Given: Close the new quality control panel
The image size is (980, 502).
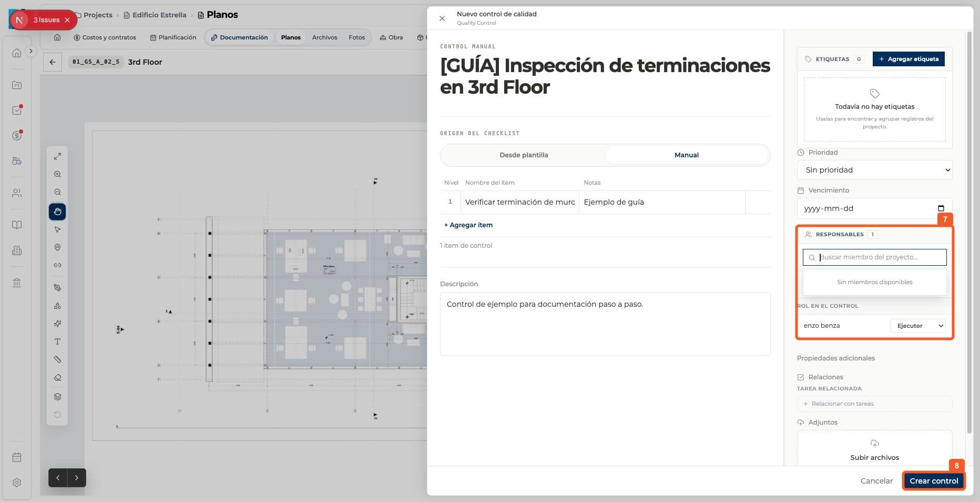Looking at the screenshot, I should [x=442, y=18].
